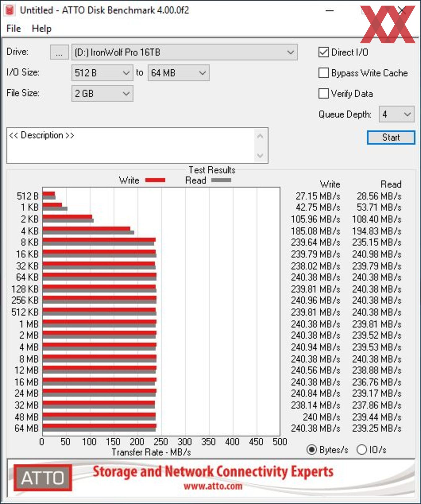
Task: Uncheck the Direct I/O checkbox
Action: tap(323, 52)
